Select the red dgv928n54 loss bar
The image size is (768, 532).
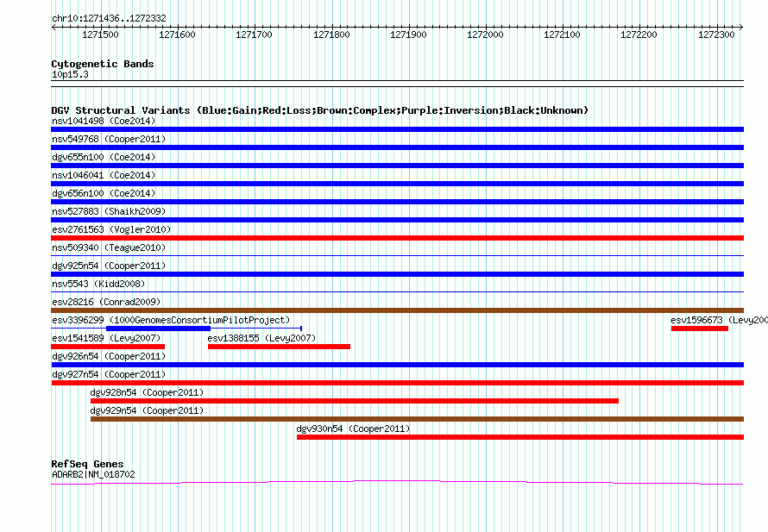355,401
